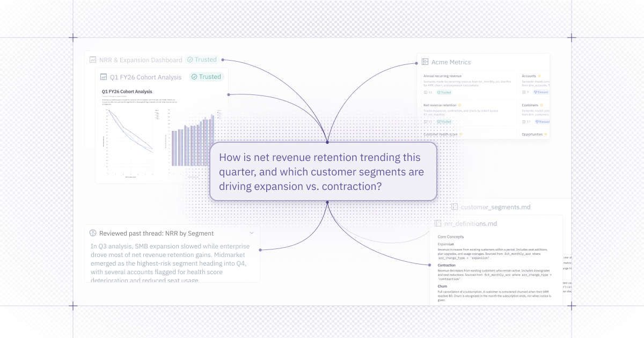The image size is (644, 338).
Task: Toggle the star next to Customers
Action: pos(542,105)
